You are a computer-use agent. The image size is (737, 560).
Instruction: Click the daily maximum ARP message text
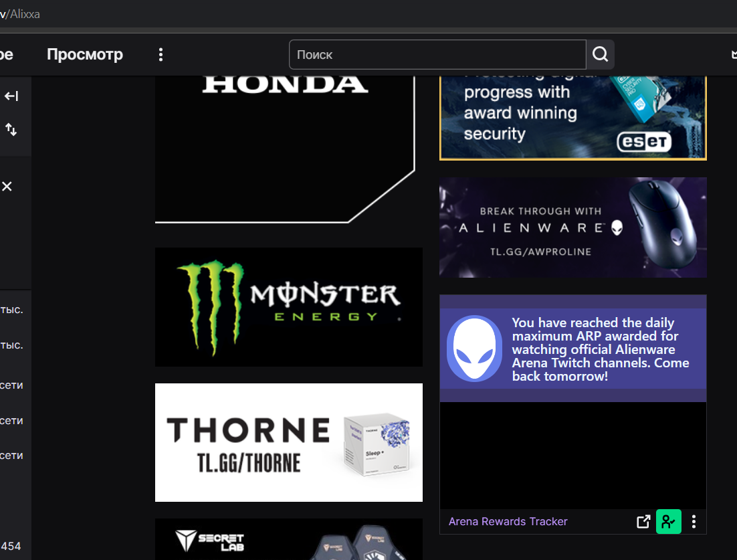pyautogui.click(x=600, y=349)
